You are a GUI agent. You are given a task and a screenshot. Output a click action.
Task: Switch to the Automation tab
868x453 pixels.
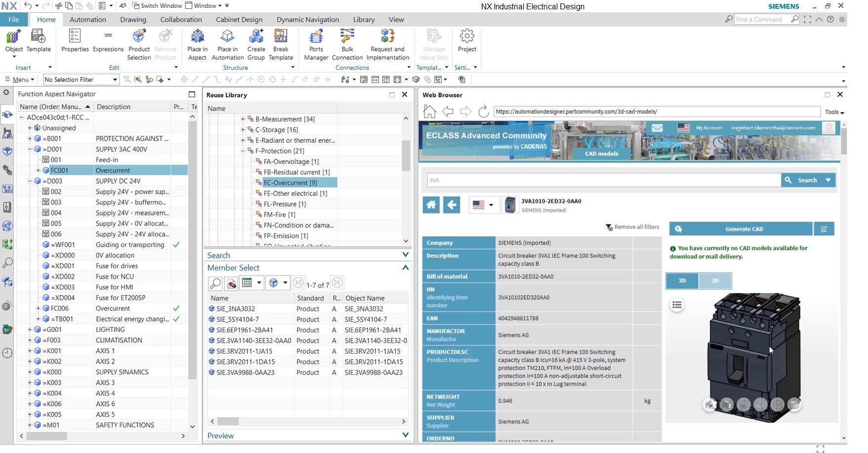(x=88, y=20)
